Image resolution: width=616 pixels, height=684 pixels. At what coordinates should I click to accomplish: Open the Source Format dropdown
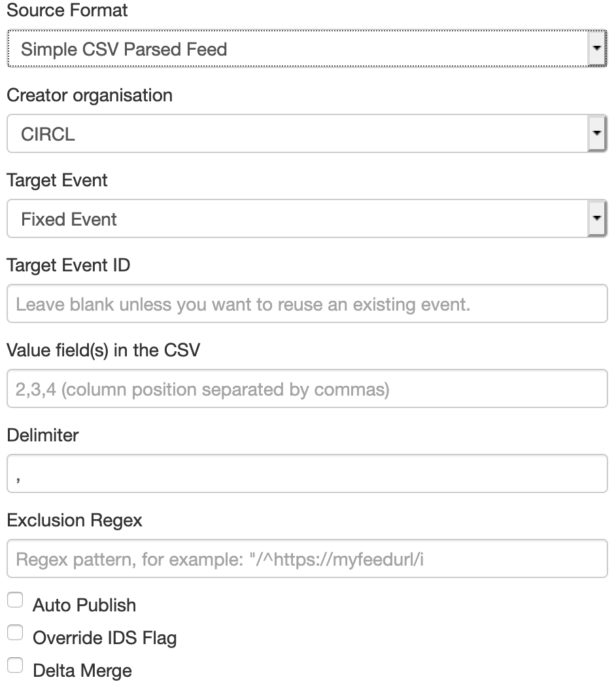pos(298,49)
